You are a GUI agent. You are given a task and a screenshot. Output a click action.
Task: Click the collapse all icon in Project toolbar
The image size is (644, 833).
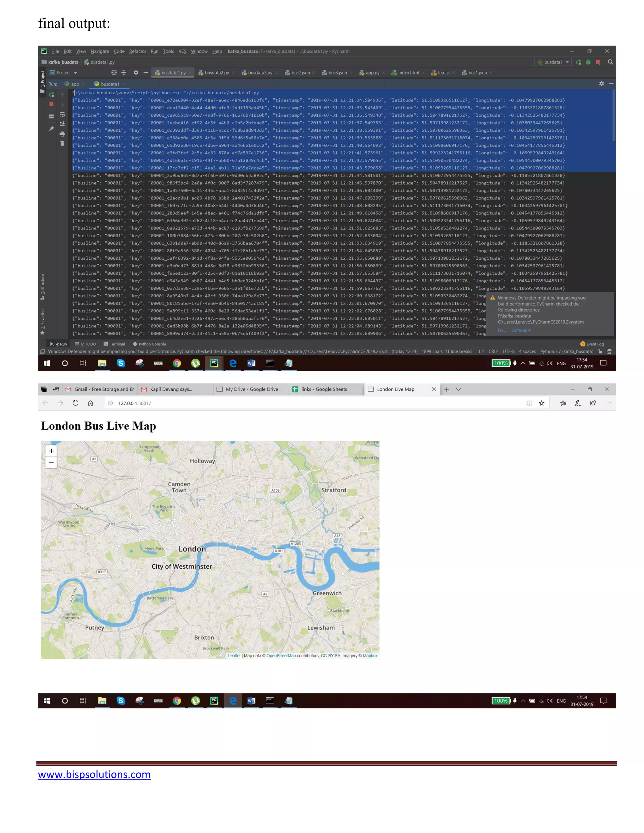124,73
